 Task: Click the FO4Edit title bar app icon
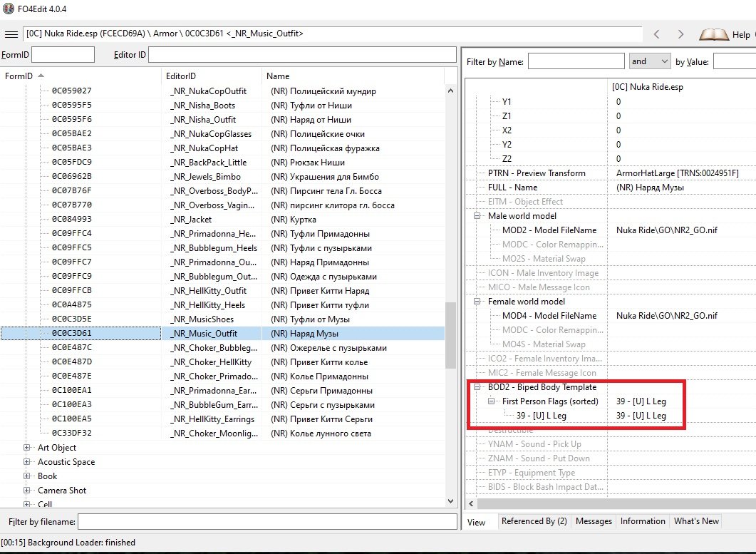pyautogui.click(x=9, y=9)
